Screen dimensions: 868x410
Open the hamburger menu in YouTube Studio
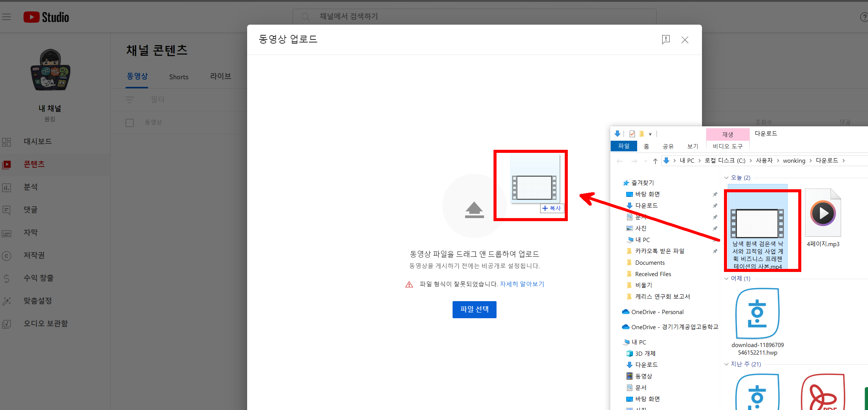[x=6, y=17]
